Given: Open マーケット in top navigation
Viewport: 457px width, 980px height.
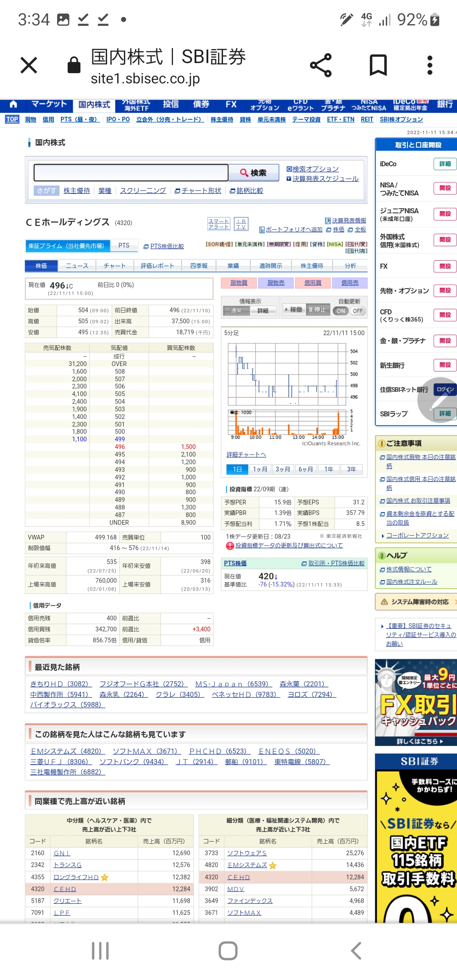Looking at the screenshot, I should pos(49,104).
